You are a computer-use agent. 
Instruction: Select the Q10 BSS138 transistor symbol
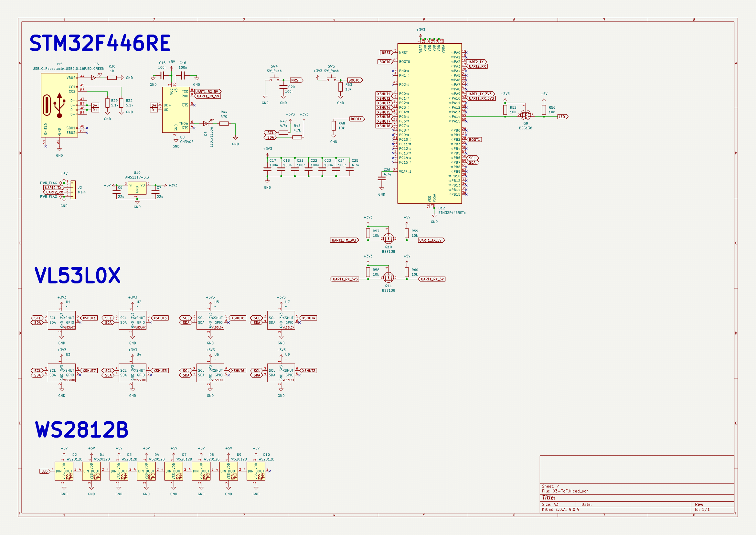tap(389, 238)
